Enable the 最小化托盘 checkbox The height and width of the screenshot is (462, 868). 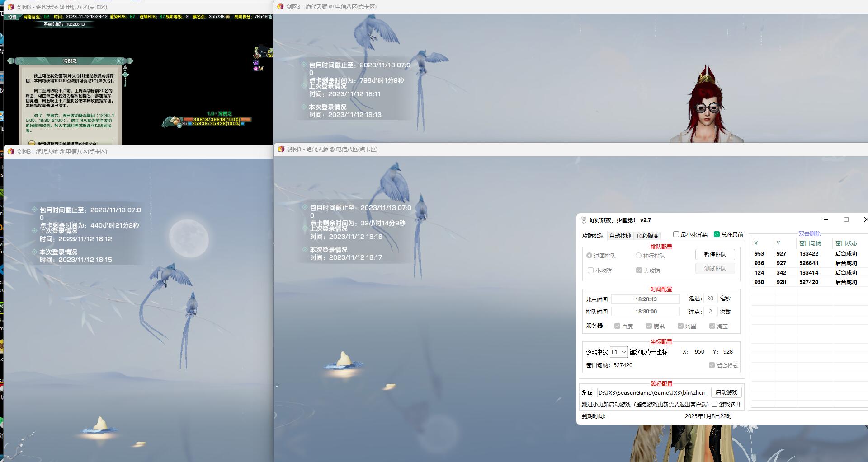676,234
